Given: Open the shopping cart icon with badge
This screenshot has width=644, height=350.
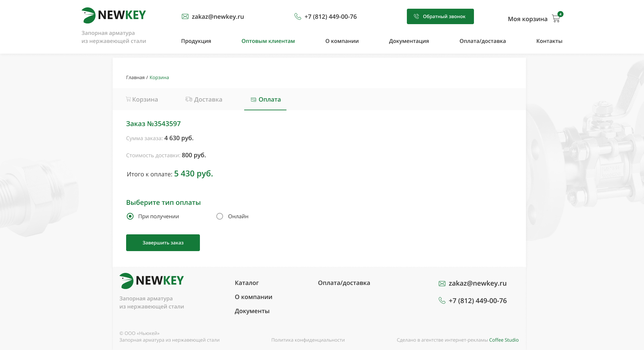Looking at the screenshot, I should 557,17.
